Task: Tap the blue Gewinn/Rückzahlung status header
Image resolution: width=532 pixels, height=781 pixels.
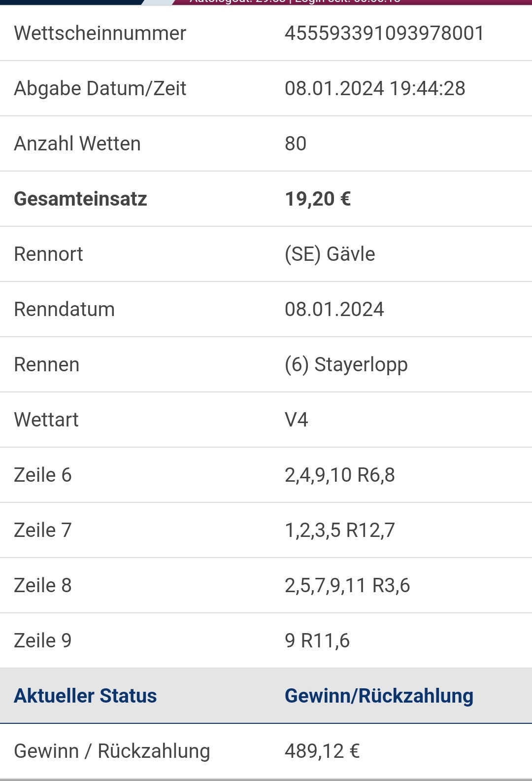Action: 379,696
